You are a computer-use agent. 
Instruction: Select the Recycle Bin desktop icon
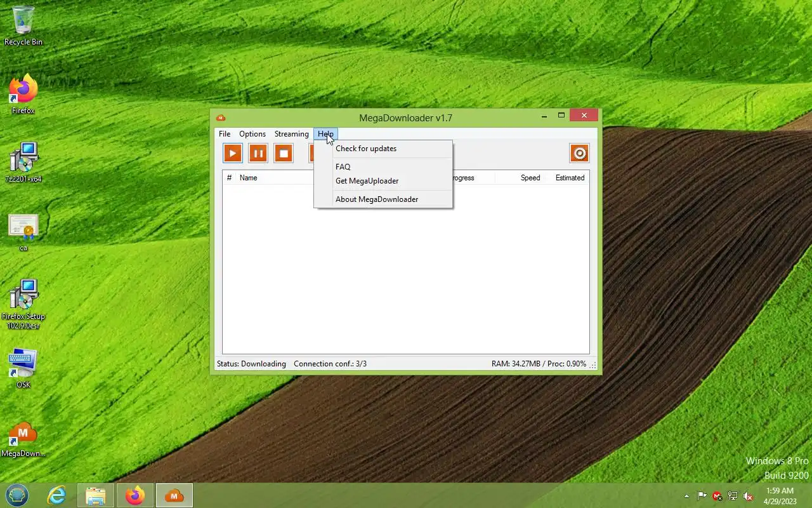[x=23, y=26]
